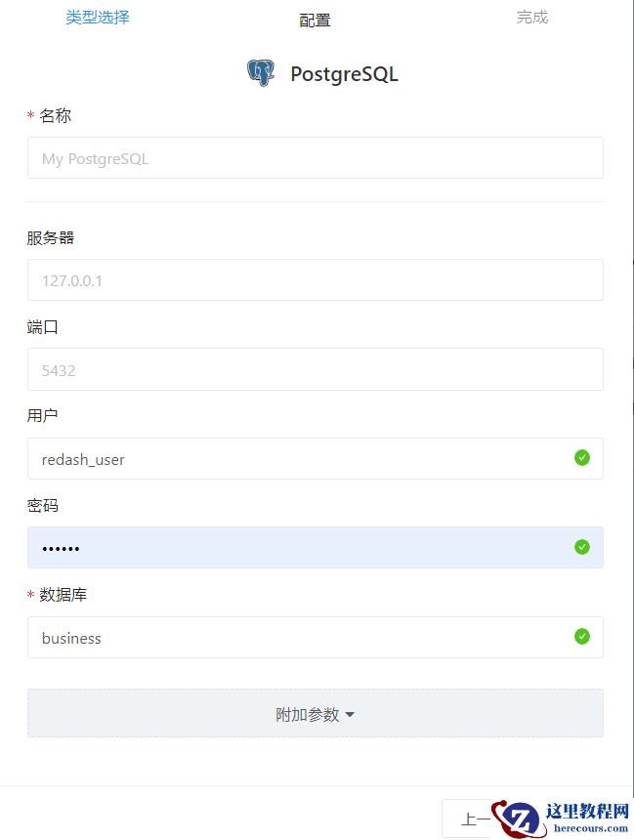
Task: Click the green checkmark beside the 数据库 field
Action: click(x=582, y=637)
